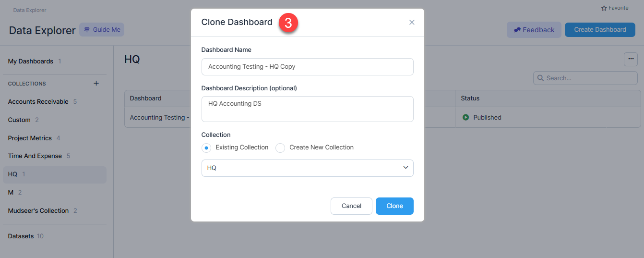Click the Cancel button

pyautogui.click(x=351, y=206)
